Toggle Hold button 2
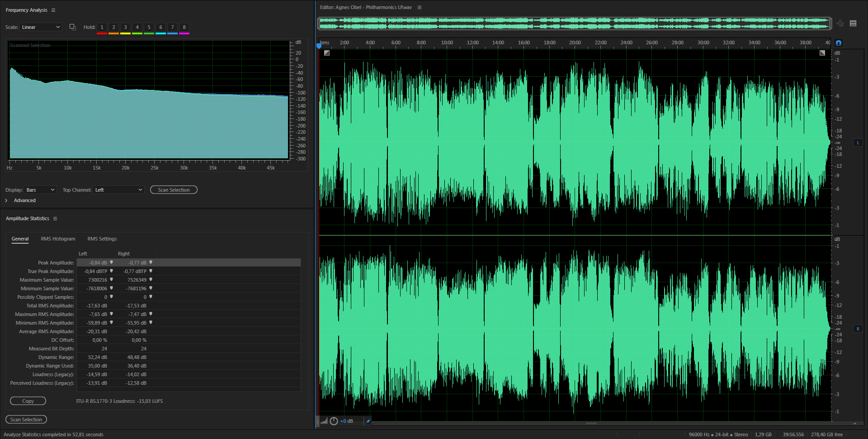Image resolution: width=868 pixels, height=439 pixels. pos(113,27)
